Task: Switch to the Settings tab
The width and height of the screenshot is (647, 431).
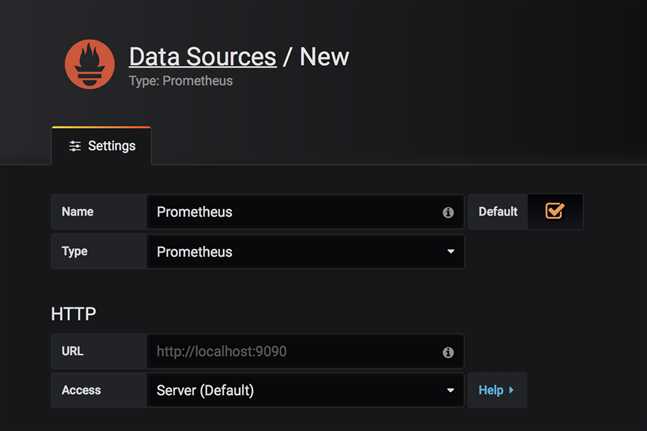Action: [102, 146]
